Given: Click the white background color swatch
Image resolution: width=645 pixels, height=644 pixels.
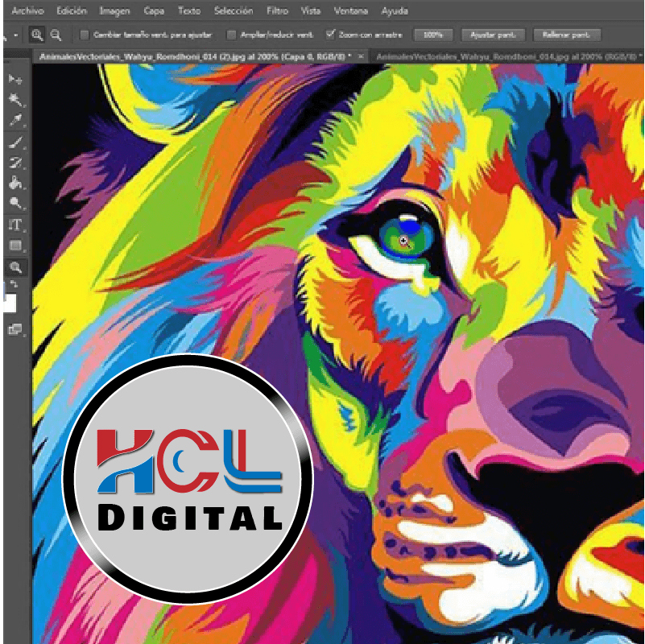Looking at the screenshot, I should [10, 303].
